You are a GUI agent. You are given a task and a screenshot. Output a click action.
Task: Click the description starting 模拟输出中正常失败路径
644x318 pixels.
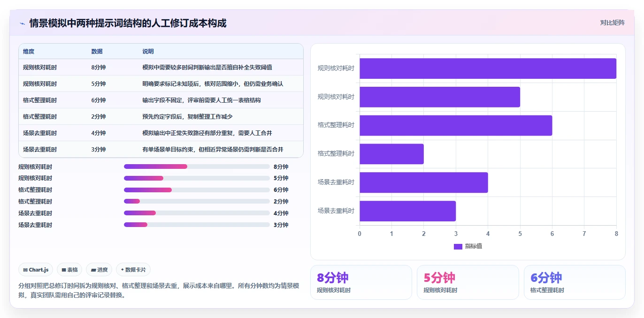pyautogui.click(x=207, y=133)
